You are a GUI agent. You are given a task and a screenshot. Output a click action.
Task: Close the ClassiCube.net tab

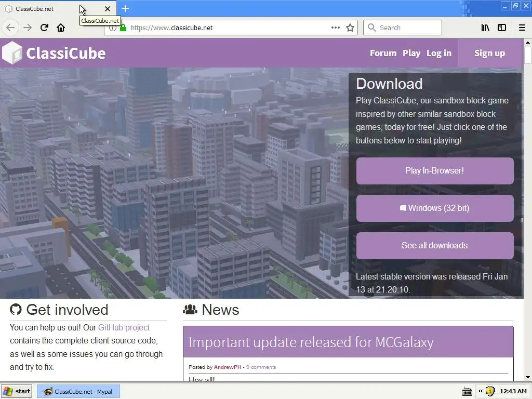(x=107, y=9)
